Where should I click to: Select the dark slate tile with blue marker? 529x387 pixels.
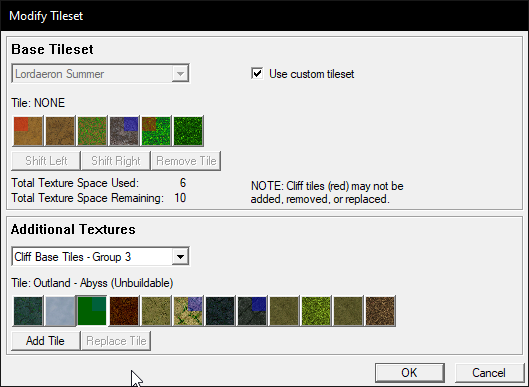[x=252, y=311]
